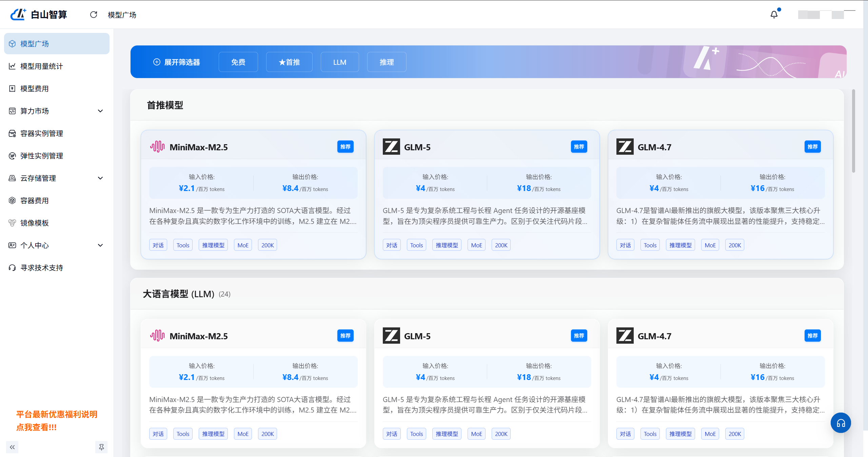Click ¥16 output price on LLM section GLM-4.7
The width and height of the screenshot is (868, 457).
click(757, 377)
